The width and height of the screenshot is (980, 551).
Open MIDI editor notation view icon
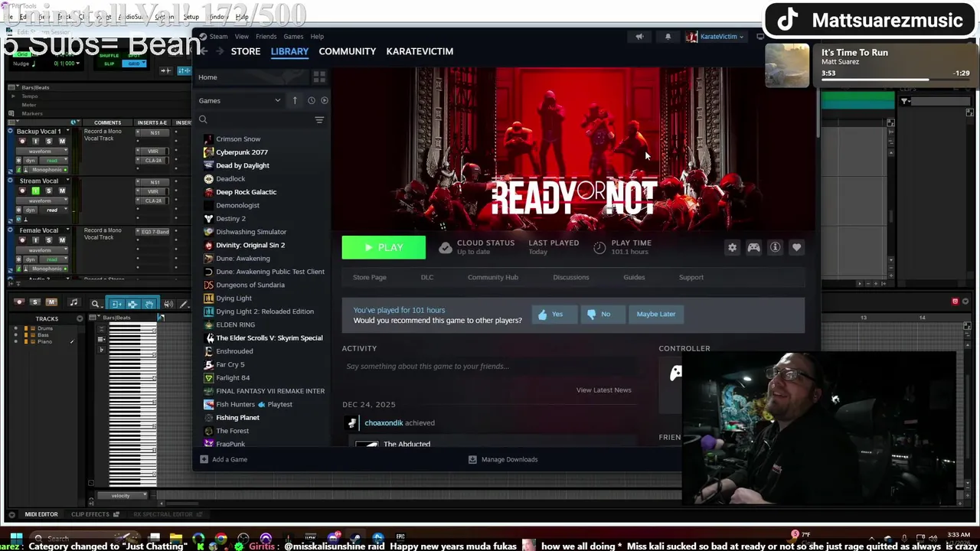pyautogui.click(x=73, y=303)
